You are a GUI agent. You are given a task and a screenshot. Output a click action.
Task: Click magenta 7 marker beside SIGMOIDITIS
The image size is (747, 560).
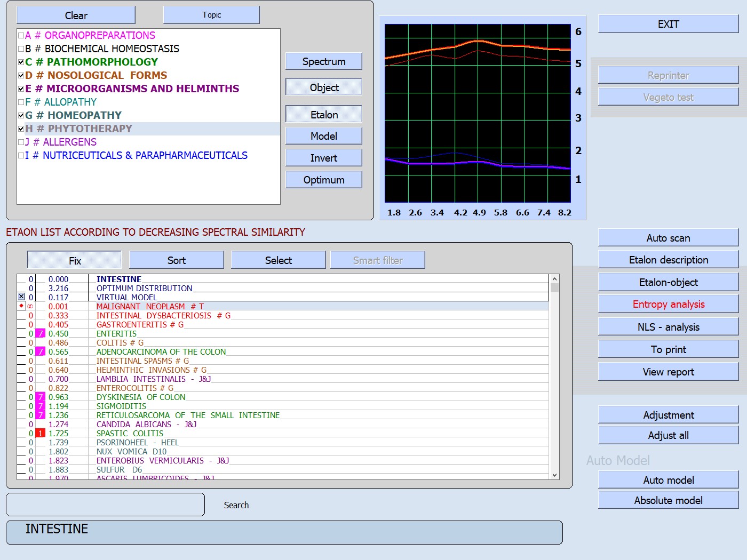click(x=40, y=406)
